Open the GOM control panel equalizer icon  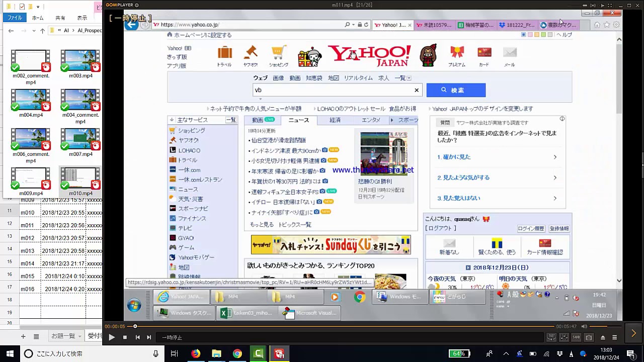tap(565, 337)
